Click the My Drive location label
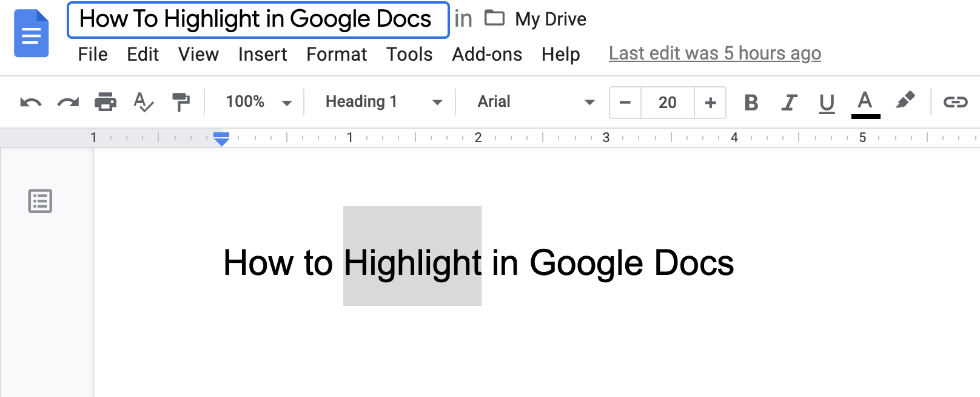This screenshot has height=397, width=980. point(551,19)
